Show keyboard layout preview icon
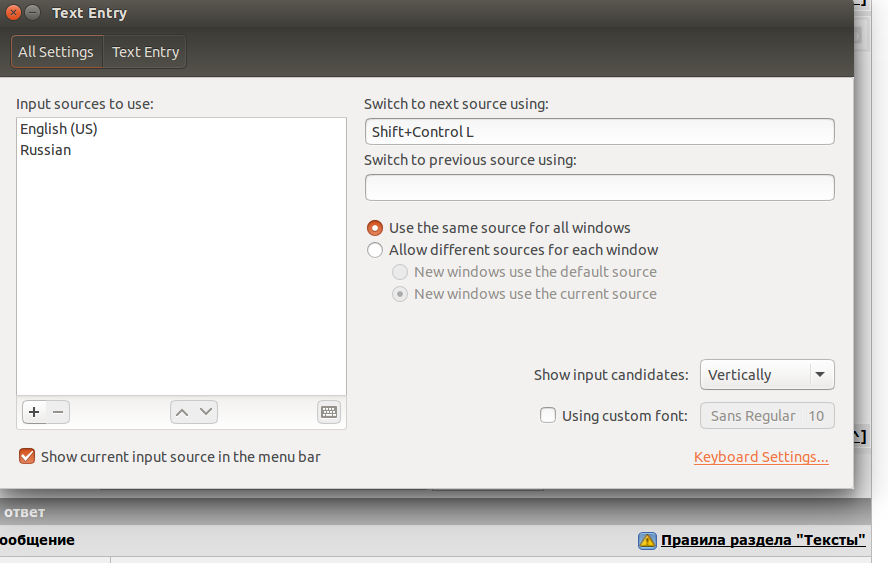The image size is (888, 563). click(x=329, y=412)
